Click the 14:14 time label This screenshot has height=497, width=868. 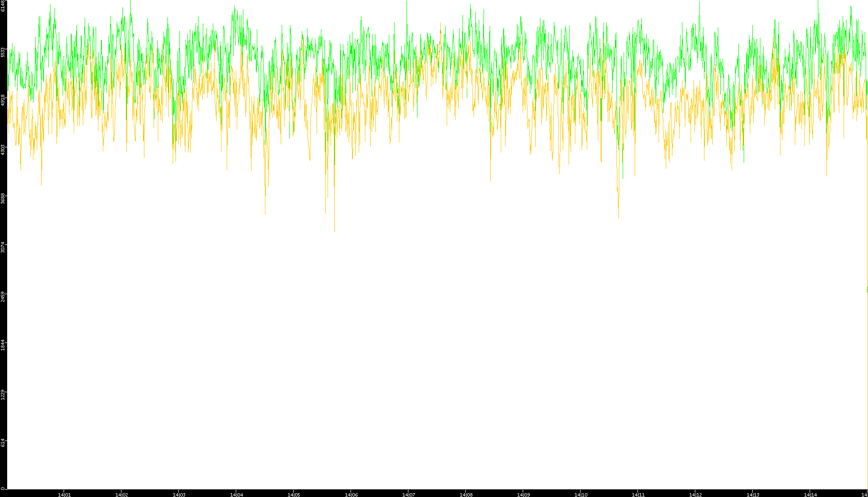click(x=810, y=495)
